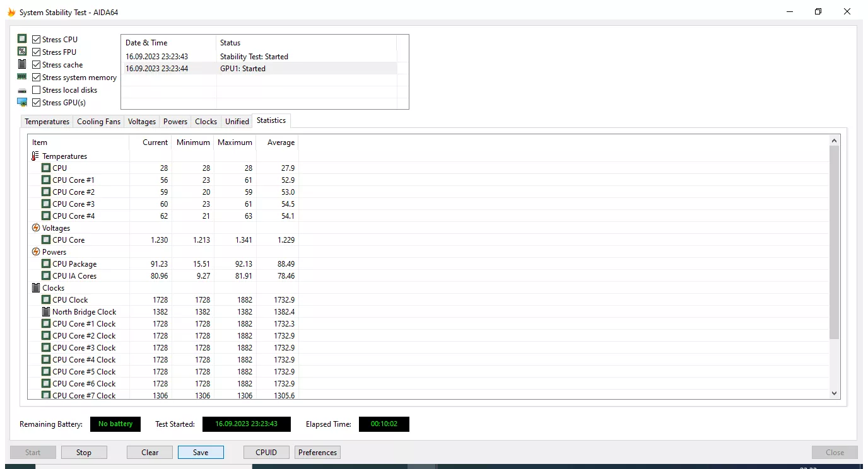This screenshot has width=868, height=469.
Task: Uncheck the Stress FPU checkbox
Action: click(x=37, y=52)
